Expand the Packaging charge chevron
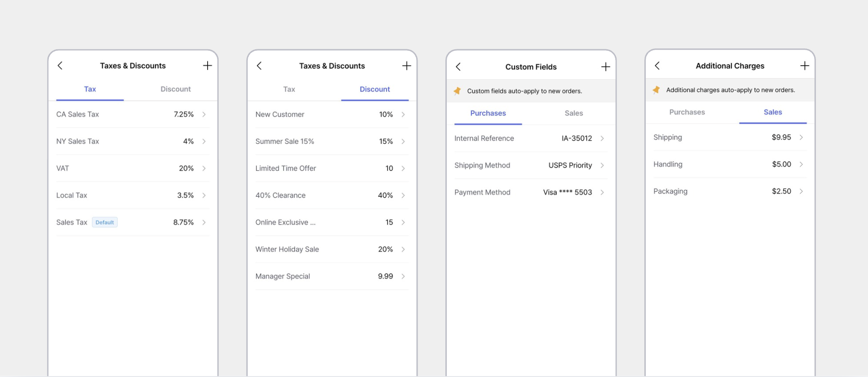The width and height of the screenshot is (868, 377). [801, 191]
